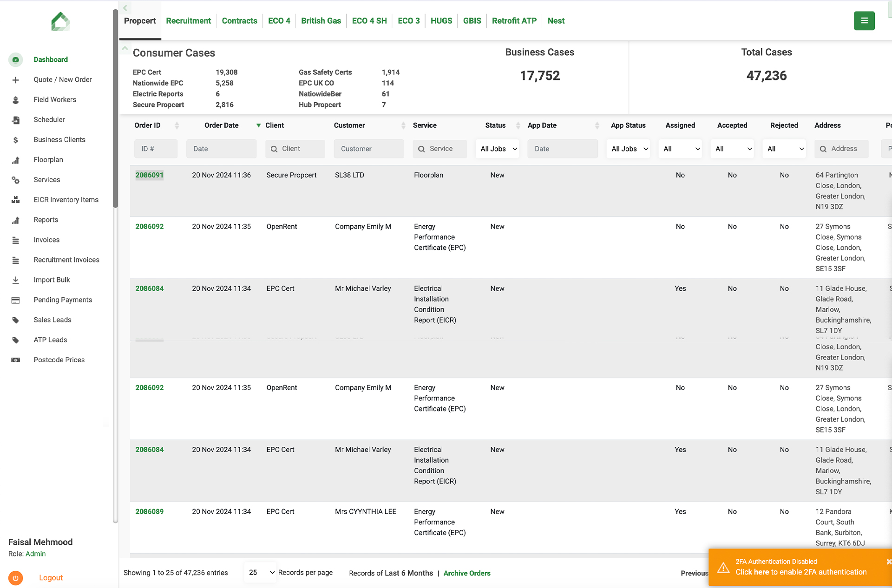Click the Sales Leads tag icon
The image size is (892, 588).
click(15, 320)
